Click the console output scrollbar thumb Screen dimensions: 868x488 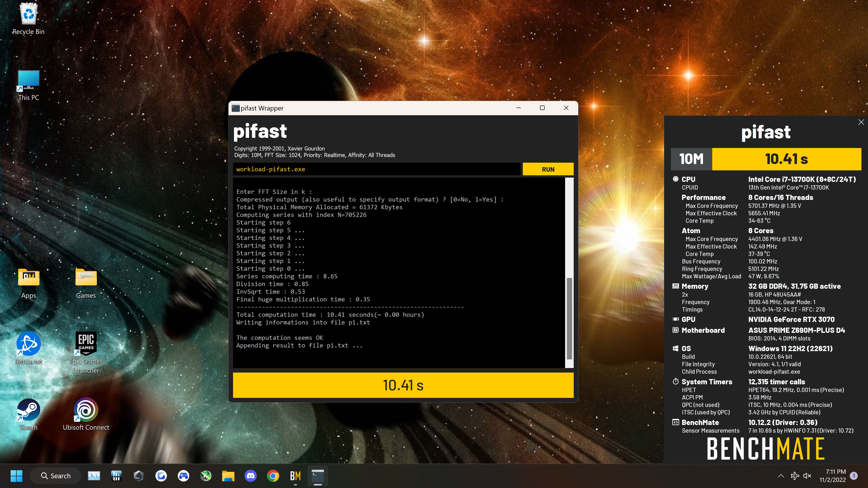click(569, 319)
